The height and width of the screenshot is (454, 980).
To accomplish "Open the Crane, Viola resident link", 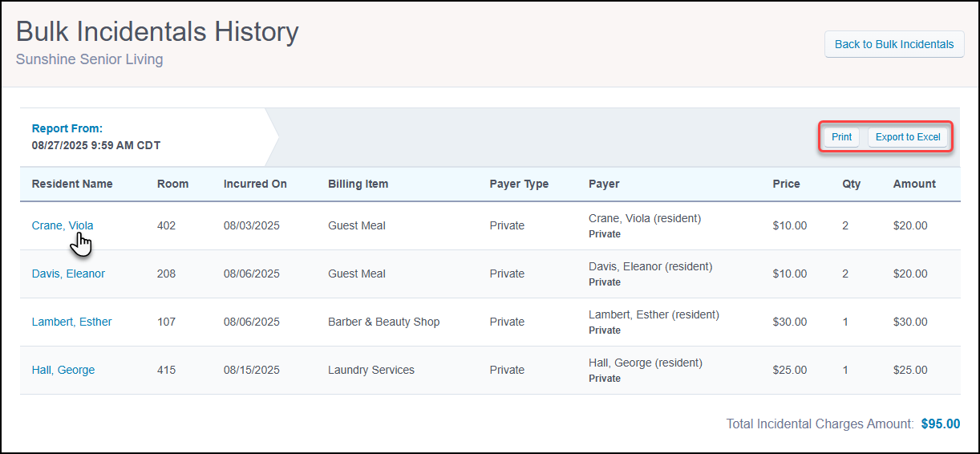I will (x=63, y=225).
